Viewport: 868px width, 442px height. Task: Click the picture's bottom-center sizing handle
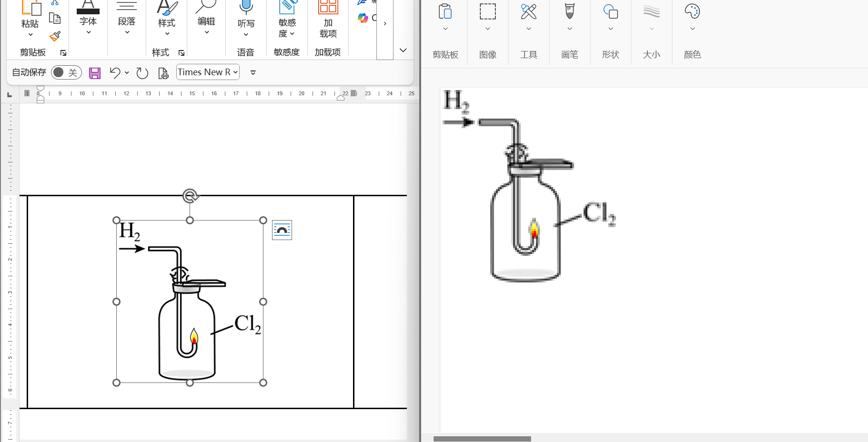point(190,383)
